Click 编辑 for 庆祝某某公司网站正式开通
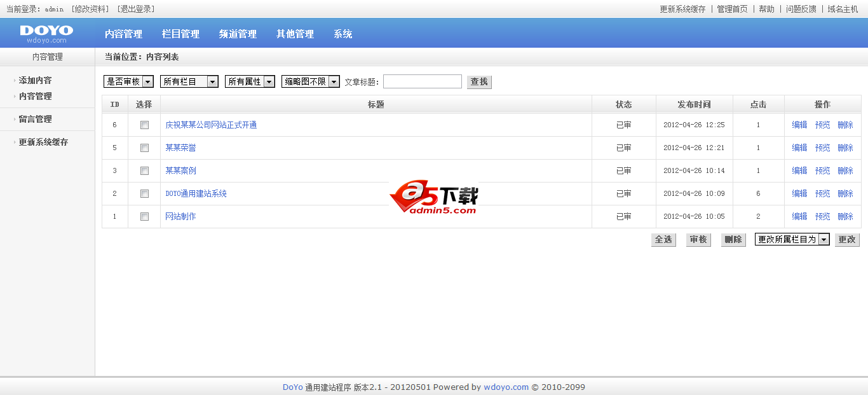Image resolution: width=868 pixels, height=395 pixels. pyautogui.click(x=799, y=125)
